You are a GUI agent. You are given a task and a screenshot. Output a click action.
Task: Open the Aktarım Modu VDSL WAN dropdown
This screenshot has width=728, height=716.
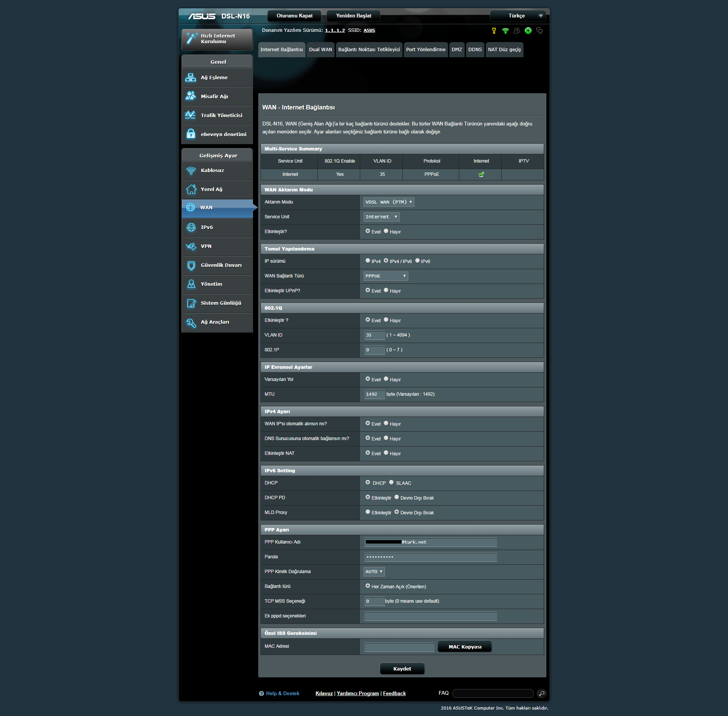click(388, 202)
